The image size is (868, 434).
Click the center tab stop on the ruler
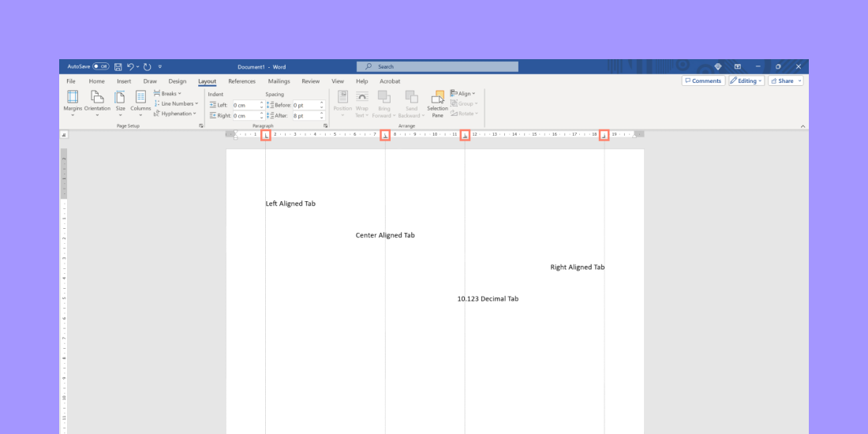pyautogui.click(x=385, y=135)
